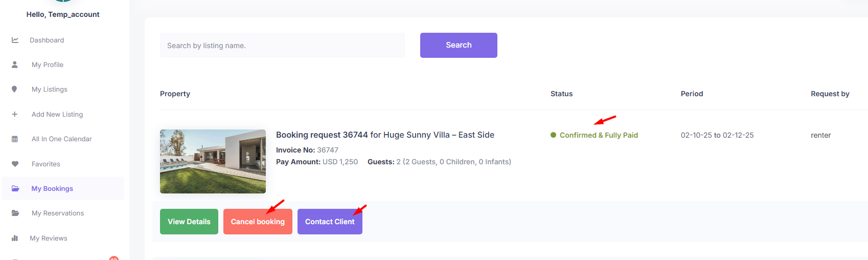The width and height of the screenshot is (868, 260).
Task: Click the Favorites heart icon
Action: 15,164
